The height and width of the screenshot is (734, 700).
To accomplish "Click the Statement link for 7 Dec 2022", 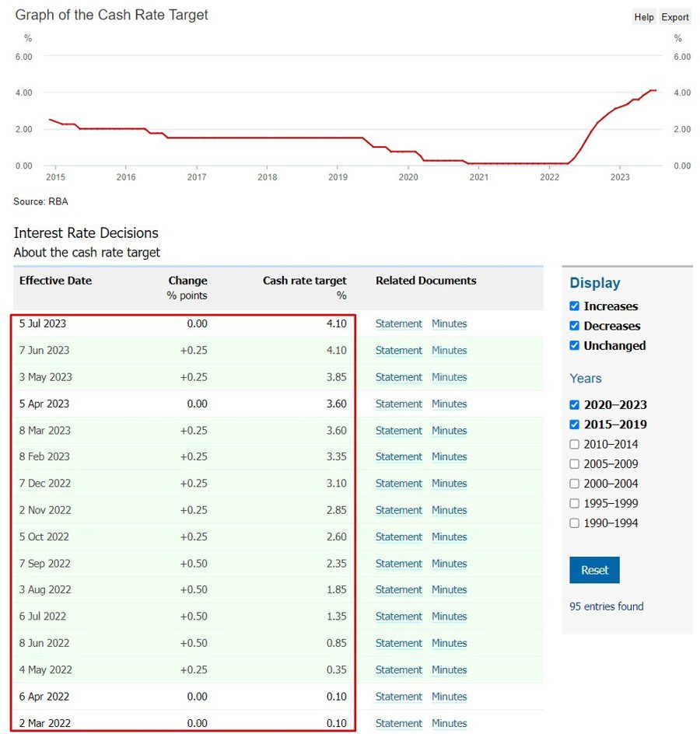I will (399, 483).
